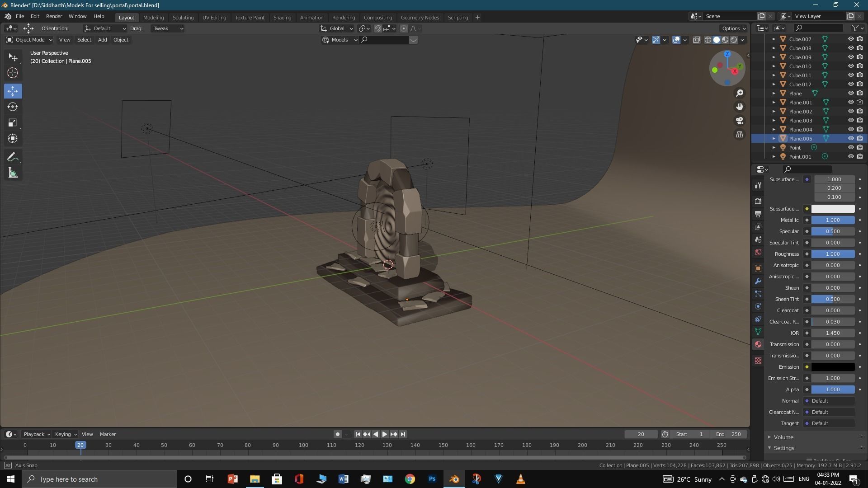868x488 pixels.
Task: Switch to the Shading workspace tab
Action: click(282, 18)
